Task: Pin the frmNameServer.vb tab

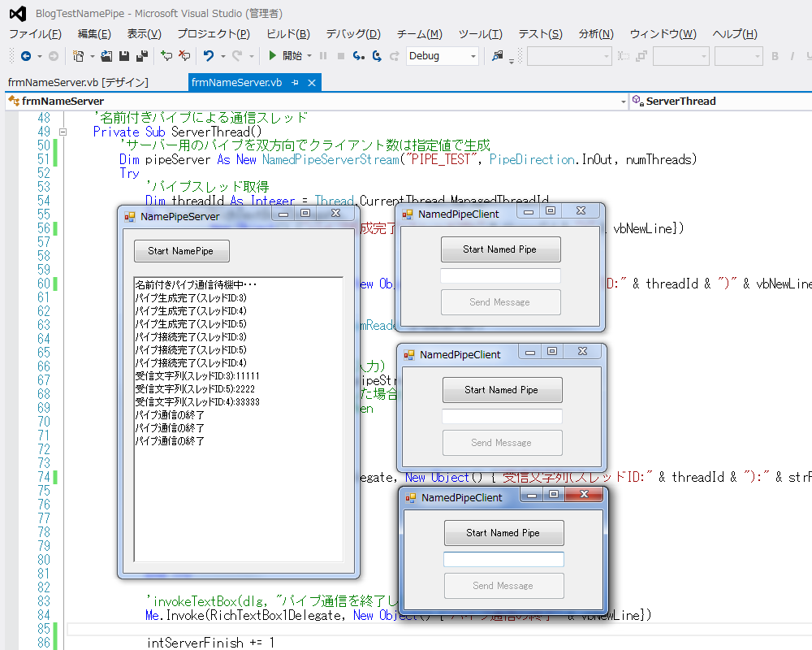Action: click(x=296, y=83)
